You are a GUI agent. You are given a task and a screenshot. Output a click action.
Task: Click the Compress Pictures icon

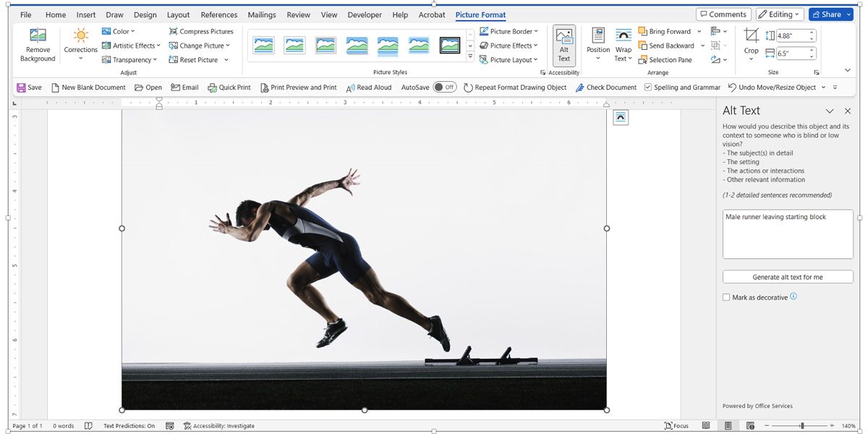coord(174,32)
